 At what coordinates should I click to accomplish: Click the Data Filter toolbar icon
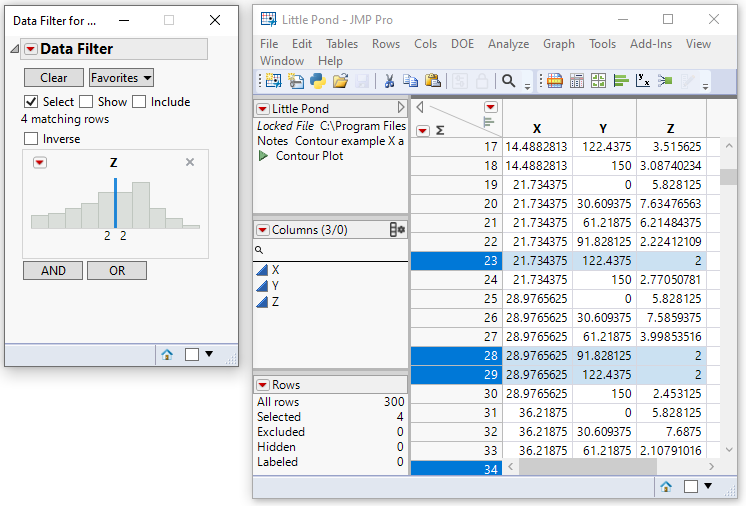coord(555,81)
